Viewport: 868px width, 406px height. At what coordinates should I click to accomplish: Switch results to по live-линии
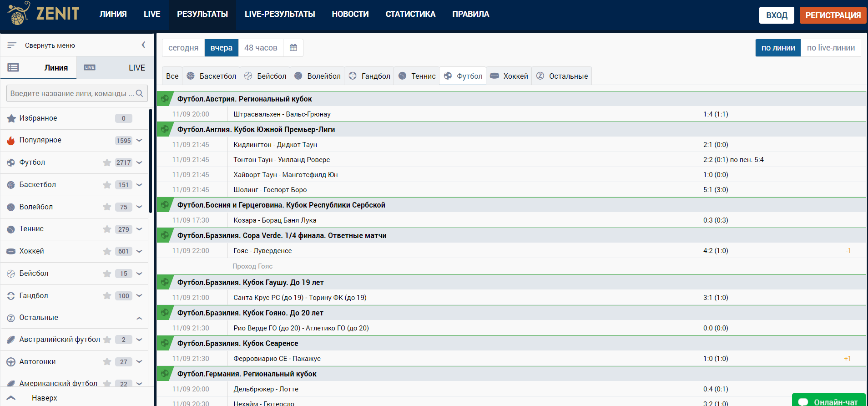831,48
